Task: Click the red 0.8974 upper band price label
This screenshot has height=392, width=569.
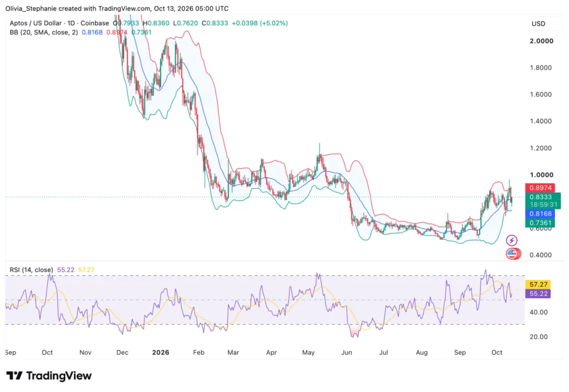Action: click(x=540, y=188)
